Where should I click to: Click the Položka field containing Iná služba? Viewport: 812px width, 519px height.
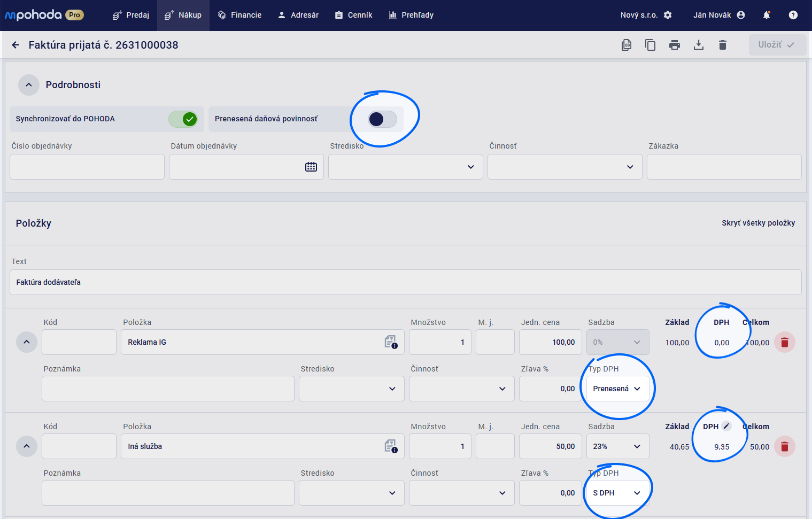(x=262, y=446)
